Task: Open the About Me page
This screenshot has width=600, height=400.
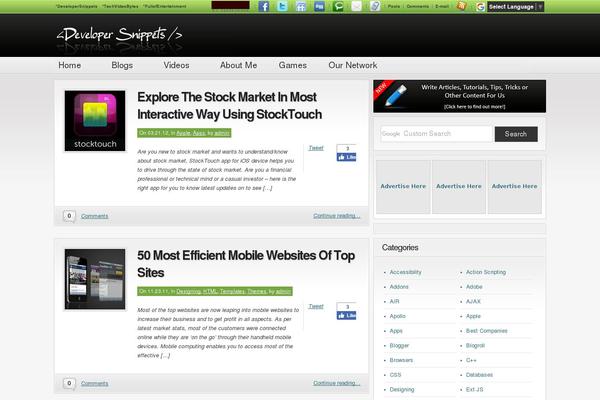Action: coord(238,65)
